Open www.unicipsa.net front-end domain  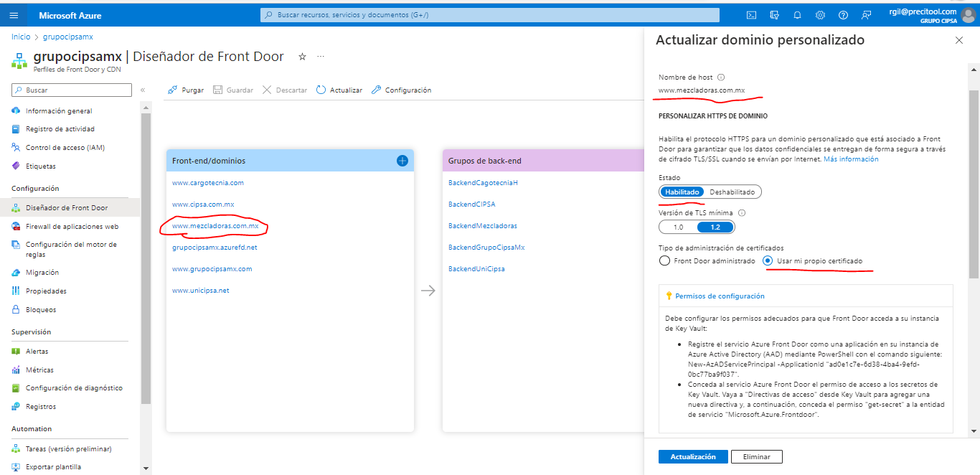coord(201,291)
